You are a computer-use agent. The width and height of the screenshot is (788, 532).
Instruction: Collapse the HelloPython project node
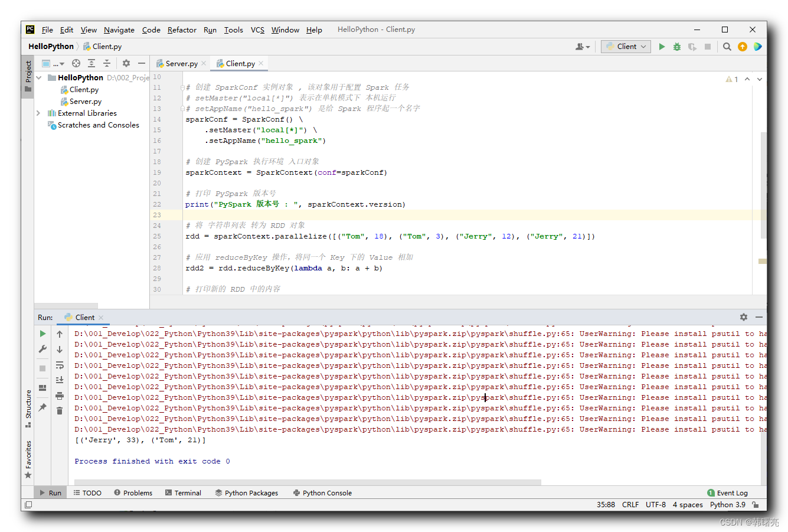click(38, 77)
